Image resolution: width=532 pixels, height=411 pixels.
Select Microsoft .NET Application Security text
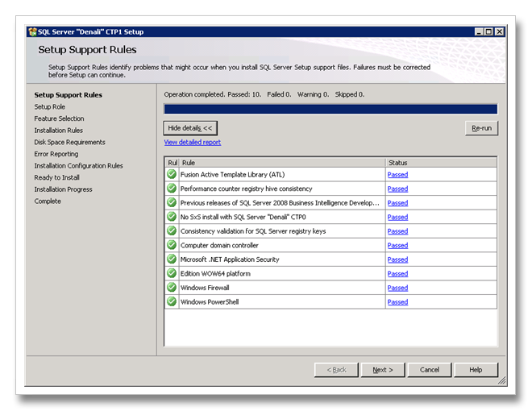tap(230, 259)
